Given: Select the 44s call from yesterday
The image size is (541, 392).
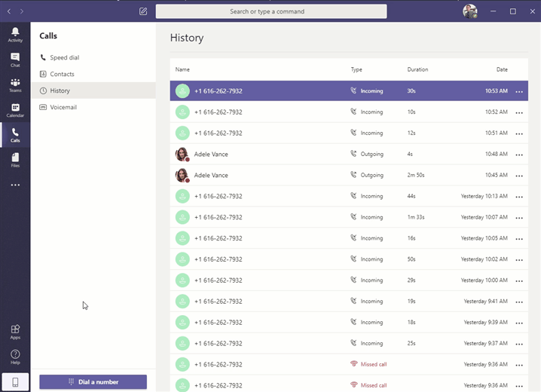Looking at the screenshot, I should 349,196.
